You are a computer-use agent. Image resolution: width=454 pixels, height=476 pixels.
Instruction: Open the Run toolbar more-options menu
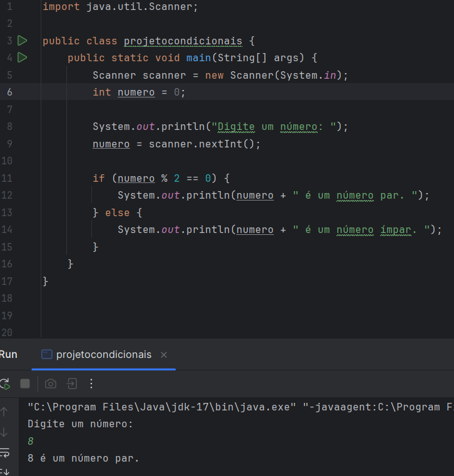coord(91,384)
